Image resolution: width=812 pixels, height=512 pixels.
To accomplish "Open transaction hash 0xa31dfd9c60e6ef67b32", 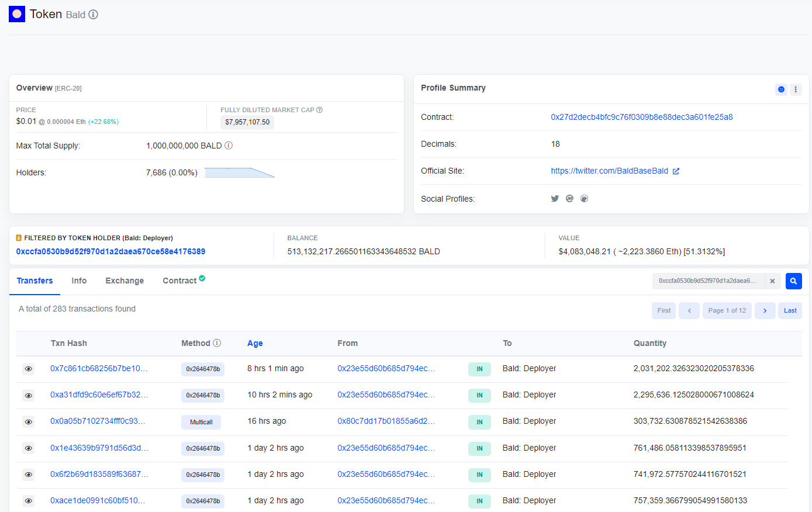I will (x=99, y=395).
